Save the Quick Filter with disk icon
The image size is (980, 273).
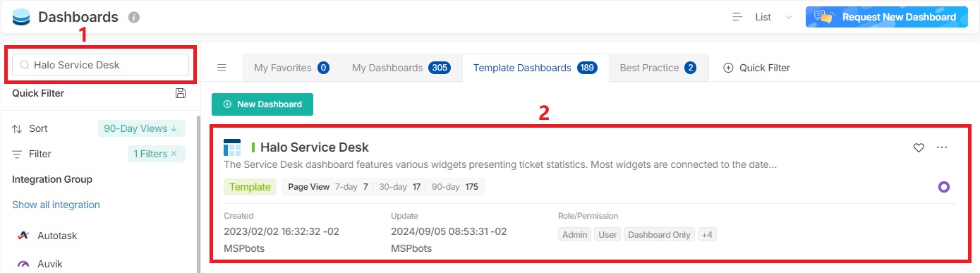[x=181, y=93]
